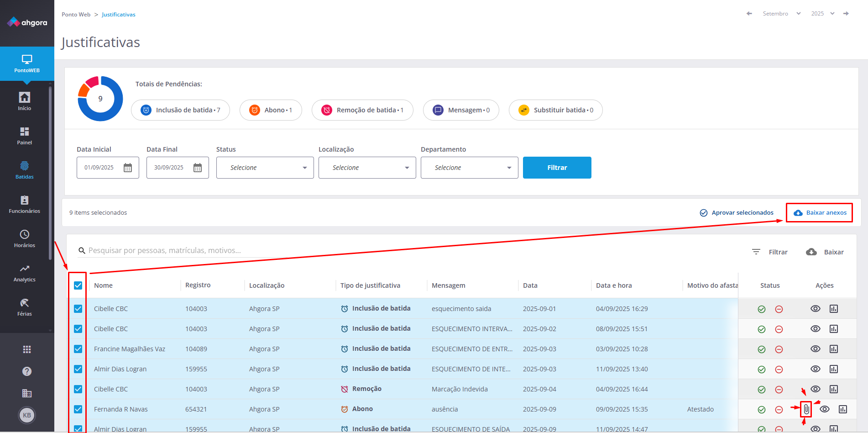View Francine Magalhães Vaz justification details
The height and width of the screenshot is (433, 868).
point(816,349)
